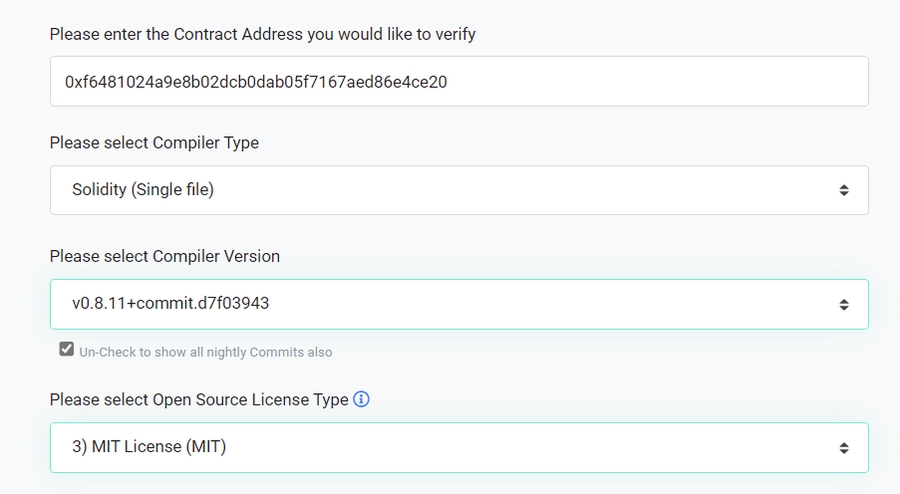Click the 0xf6481024a9e8b... address text

[x=255, y=82]
